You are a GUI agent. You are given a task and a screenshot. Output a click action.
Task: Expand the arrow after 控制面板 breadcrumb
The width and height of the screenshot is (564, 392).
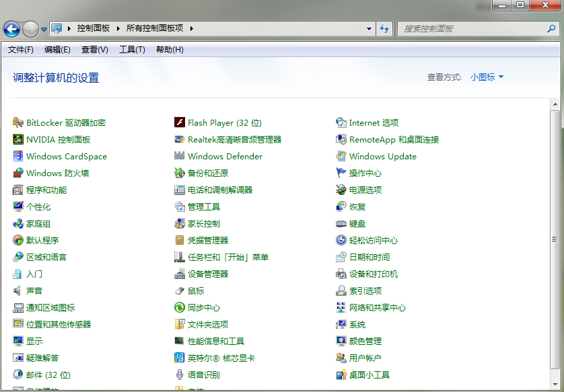point(118,28)
